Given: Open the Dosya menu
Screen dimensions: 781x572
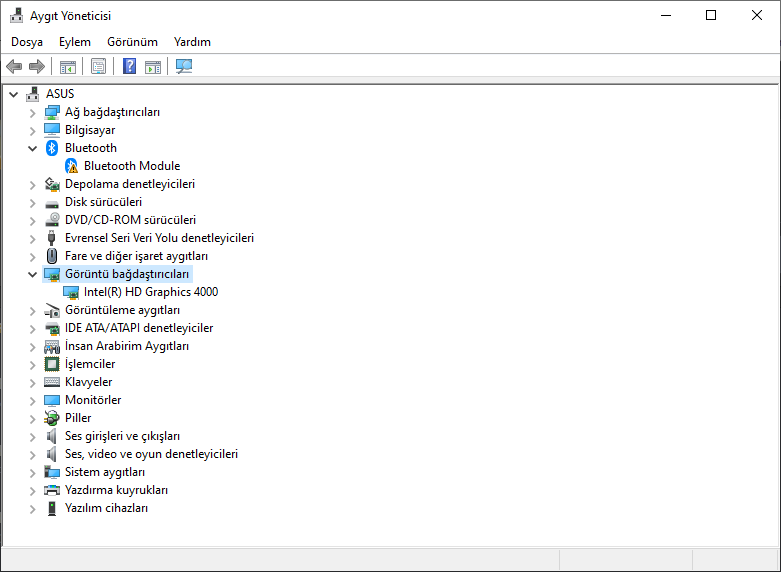Looking at the screenshot, I should pyautogui.click(x=27, y=42).
